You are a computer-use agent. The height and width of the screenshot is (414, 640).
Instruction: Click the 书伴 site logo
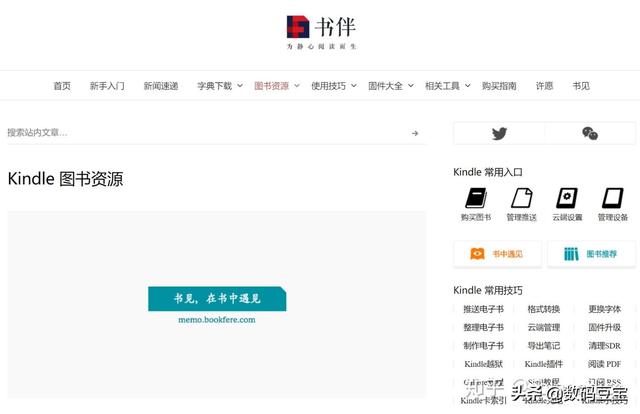tap(321, 32)
